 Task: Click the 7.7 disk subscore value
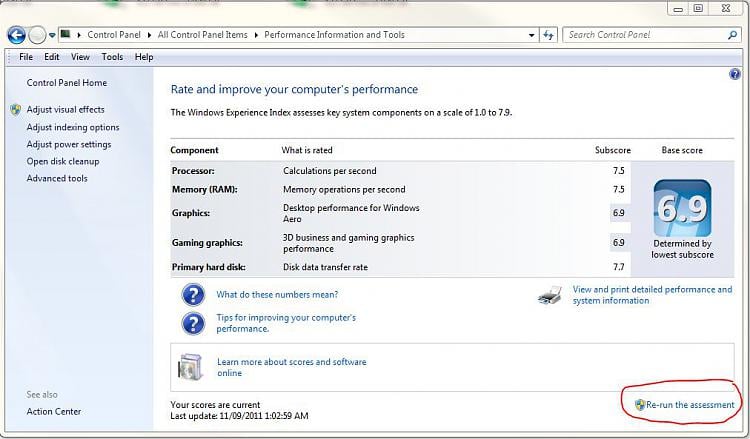coord(618,267)
